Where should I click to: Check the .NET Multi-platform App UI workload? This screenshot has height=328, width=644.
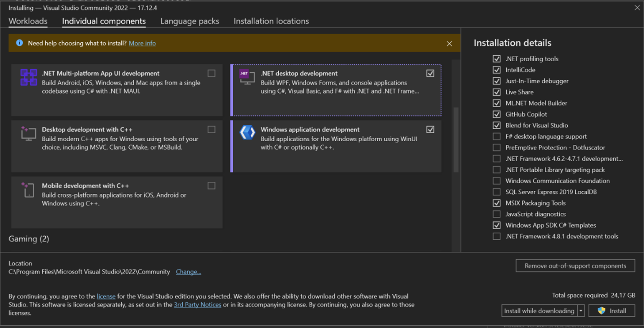click(211, 73)
